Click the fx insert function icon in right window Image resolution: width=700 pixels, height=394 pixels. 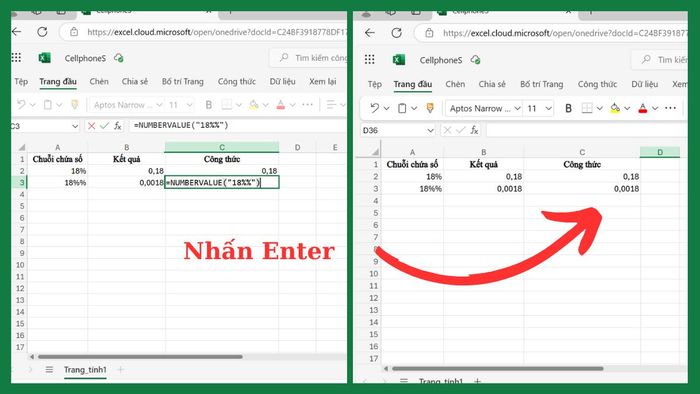pos(474,130)
